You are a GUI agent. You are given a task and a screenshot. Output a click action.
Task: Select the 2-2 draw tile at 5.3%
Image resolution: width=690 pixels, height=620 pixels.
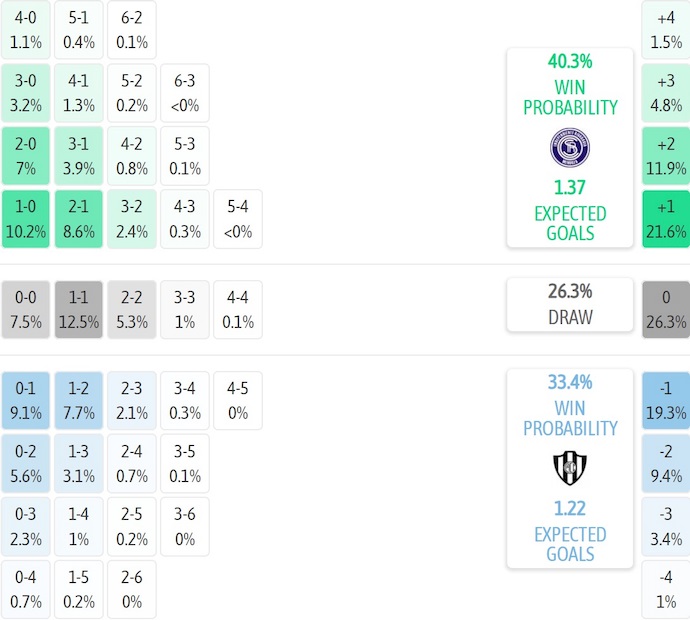click(x=131, y=309)
